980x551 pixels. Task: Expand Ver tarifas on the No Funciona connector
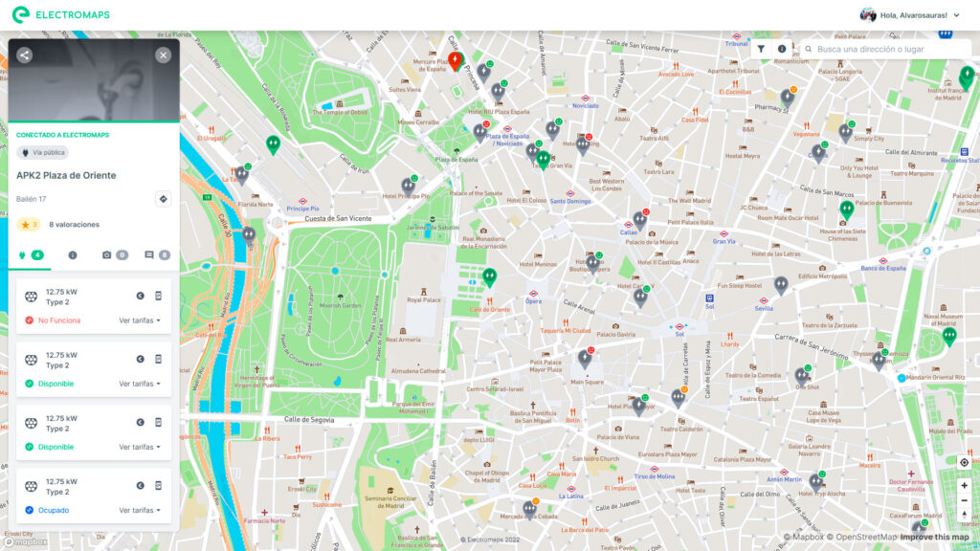pyautogui.click(x=140, y=320)
